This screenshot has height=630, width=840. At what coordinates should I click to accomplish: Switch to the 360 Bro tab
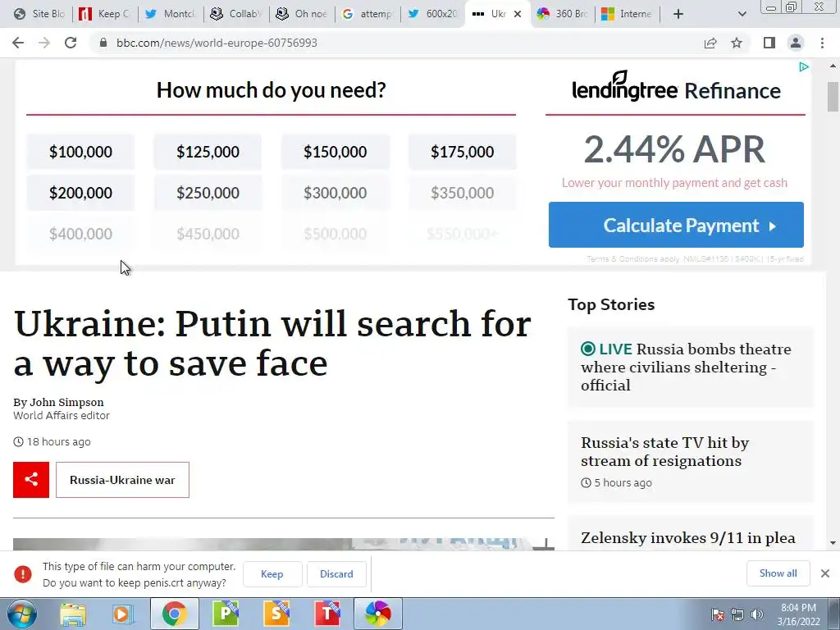coord(563,14)
